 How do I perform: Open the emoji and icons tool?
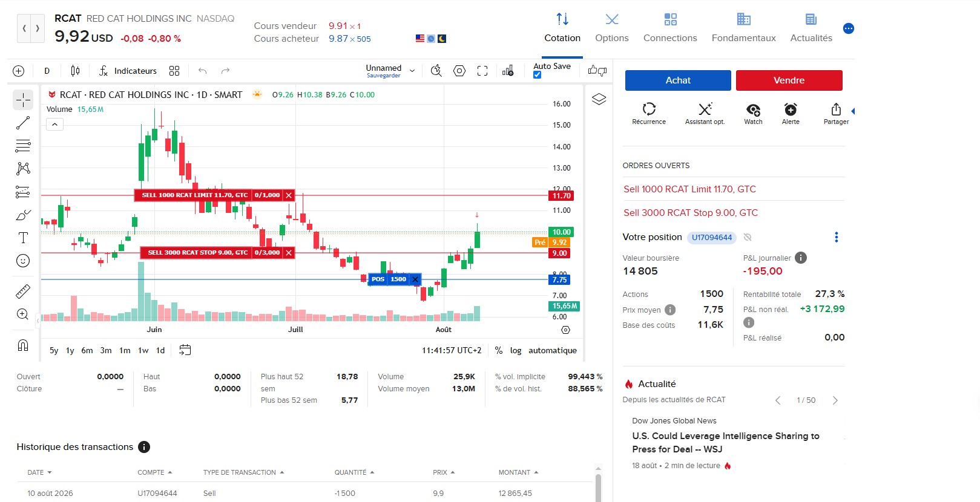point(23,261)
